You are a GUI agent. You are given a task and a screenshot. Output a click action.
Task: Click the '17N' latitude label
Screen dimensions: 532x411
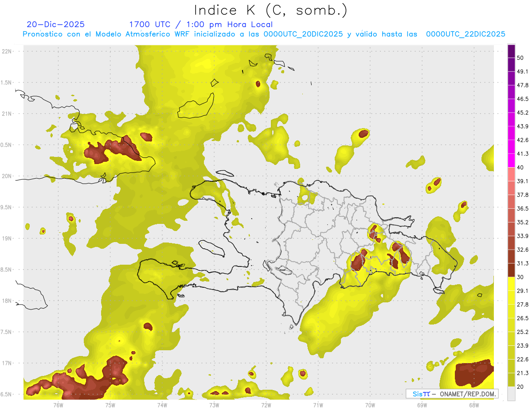click(x=8, y=364)
